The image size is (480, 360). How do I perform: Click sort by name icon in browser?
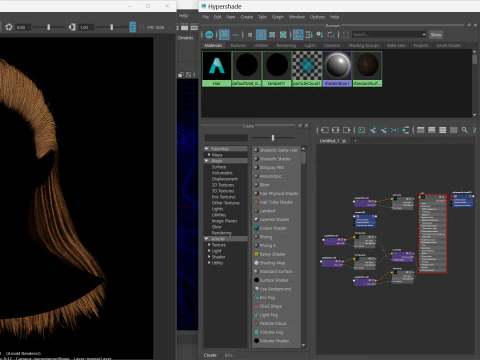click(x=298, y=34)
